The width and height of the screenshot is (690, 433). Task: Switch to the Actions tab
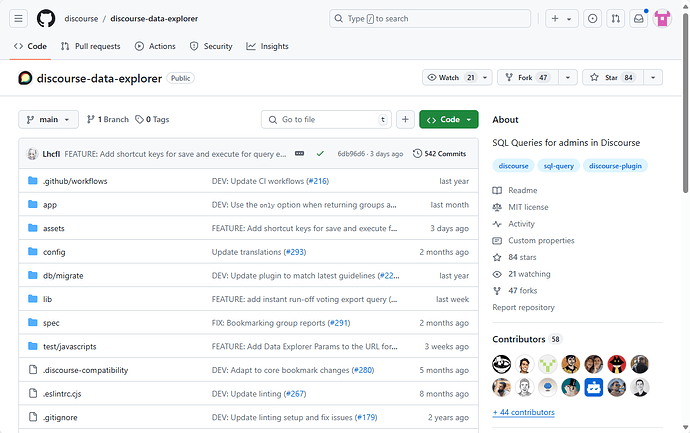(x=155, y=46)
